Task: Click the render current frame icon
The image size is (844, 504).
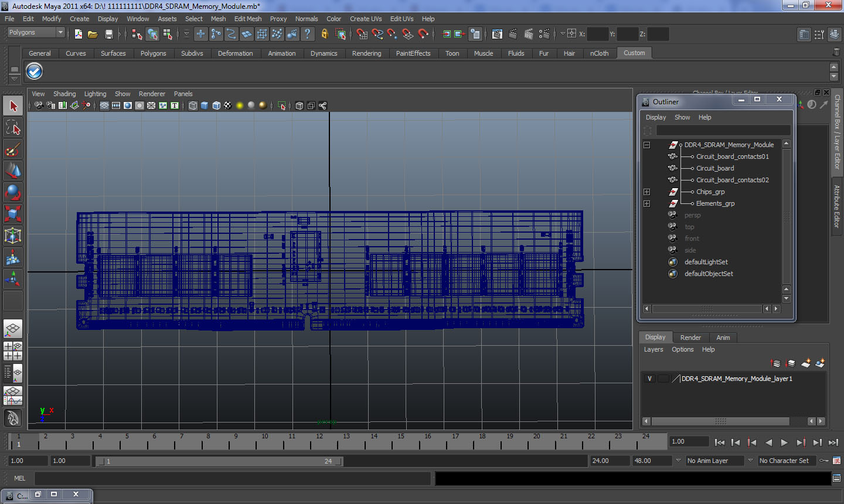Action: click(x=513, y=34)
